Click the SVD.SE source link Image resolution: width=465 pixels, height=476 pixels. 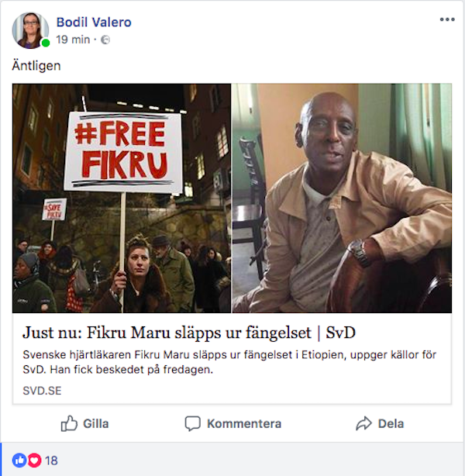(x=42, y=391)
